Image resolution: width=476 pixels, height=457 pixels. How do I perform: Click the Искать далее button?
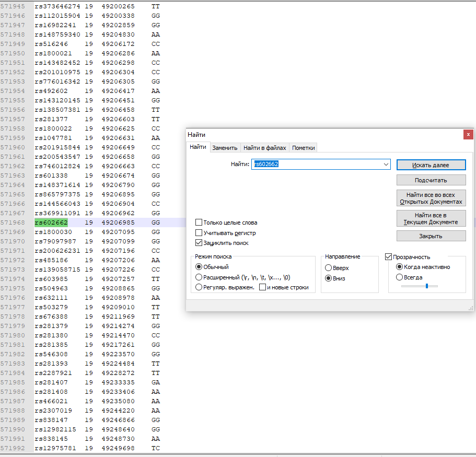[431, 165]
